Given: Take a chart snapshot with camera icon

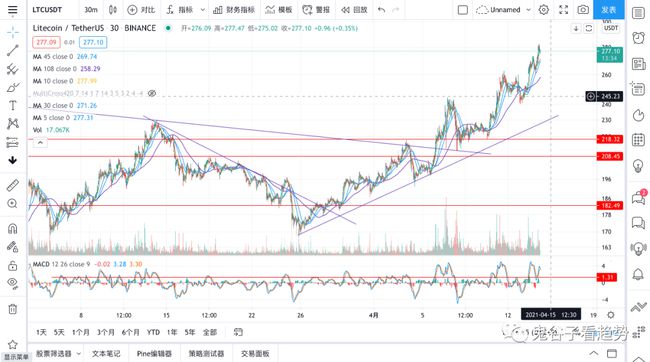Looking at the screenshot, I should (x=583, y=10).
